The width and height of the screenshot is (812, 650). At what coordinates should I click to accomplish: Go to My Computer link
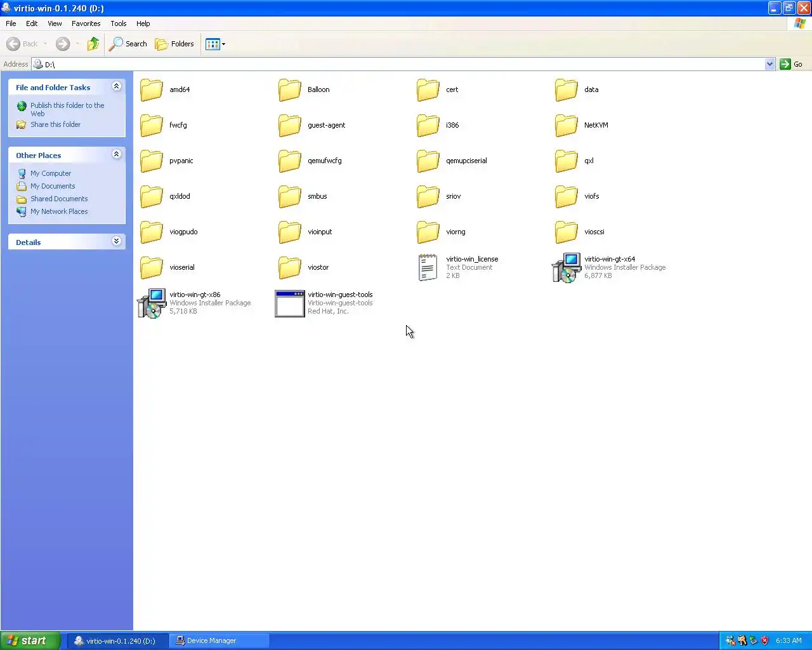pos(51,173)
